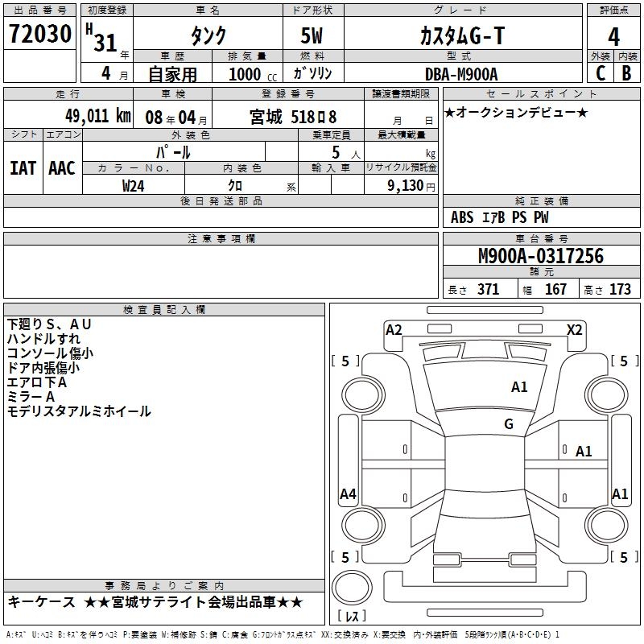The height and width of the screenshot is (644, 644).
Task: Select color number W24
Action: (133, 186)
